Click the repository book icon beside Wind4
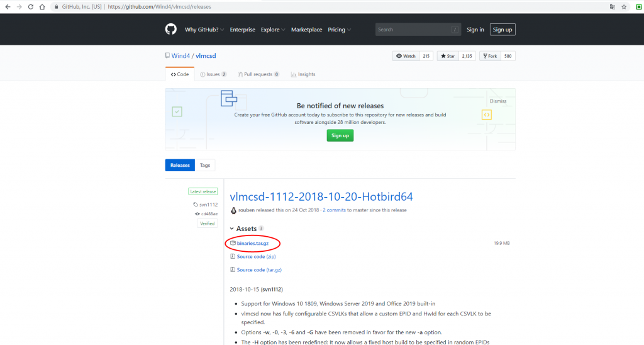This screenshot has height=345, width=644. point(167,55)
